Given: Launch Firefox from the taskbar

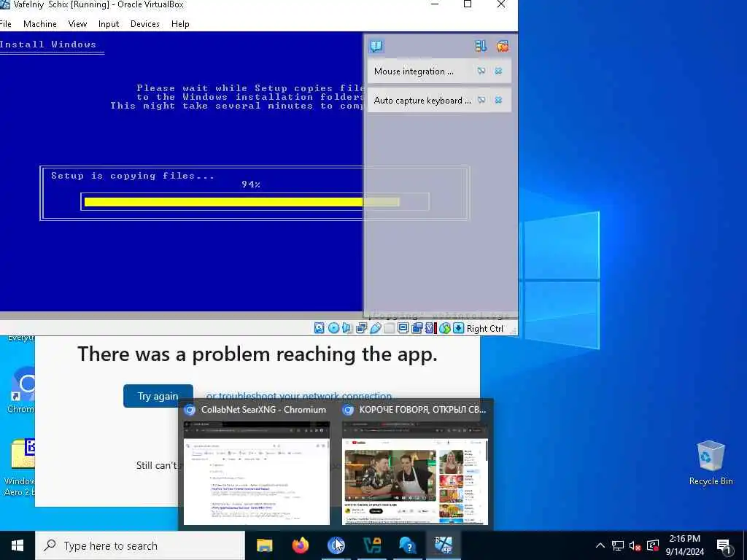Looking at the screenshot, I should [300, 545].
